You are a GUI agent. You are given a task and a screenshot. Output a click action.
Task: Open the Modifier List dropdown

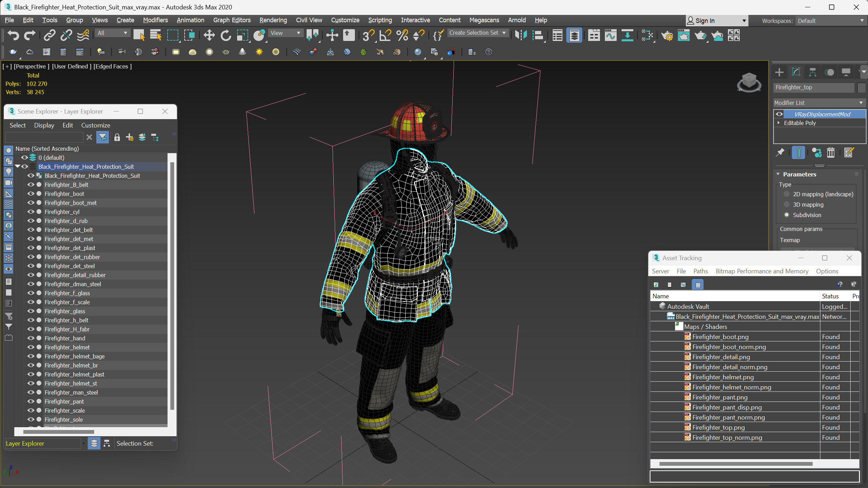(x=819, y=103)
